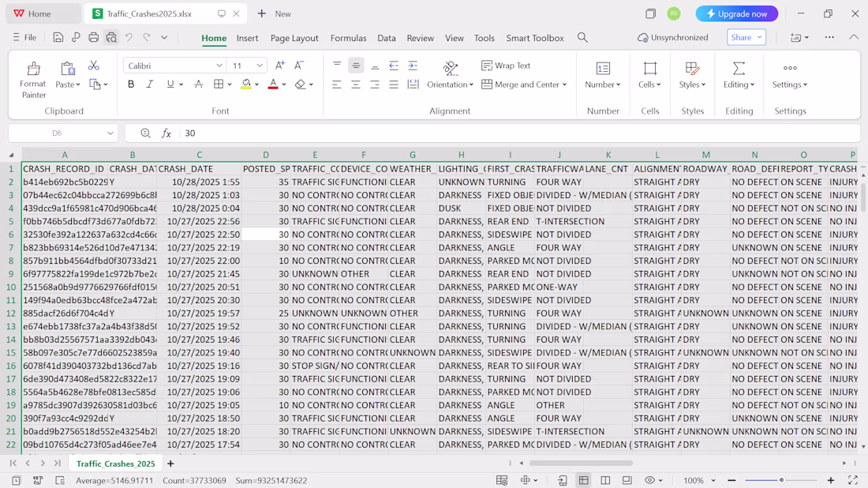This screenshot has width=868, height=488.
Task: Click the Paste clipboard icon
Action: [68, 69]
